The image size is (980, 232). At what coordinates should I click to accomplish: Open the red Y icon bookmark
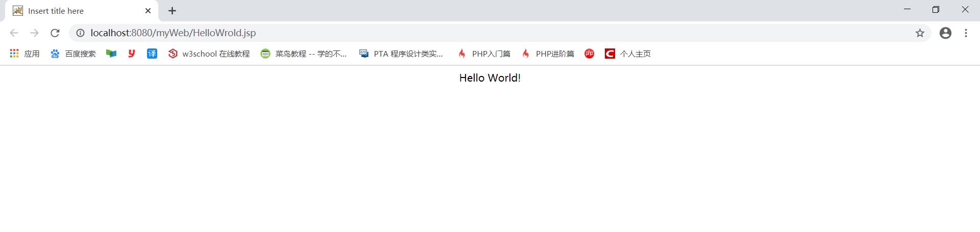tap(132, 54)
